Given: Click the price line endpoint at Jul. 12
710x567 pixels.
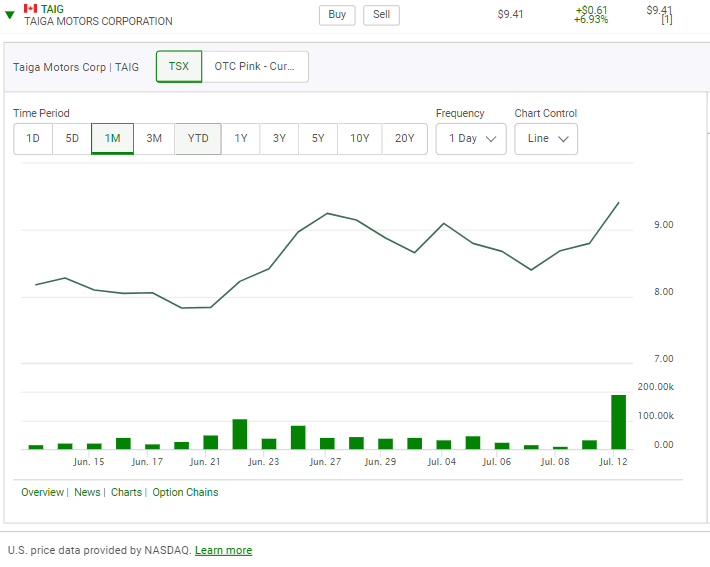Looking at the screenshot, I should [619, 203].
